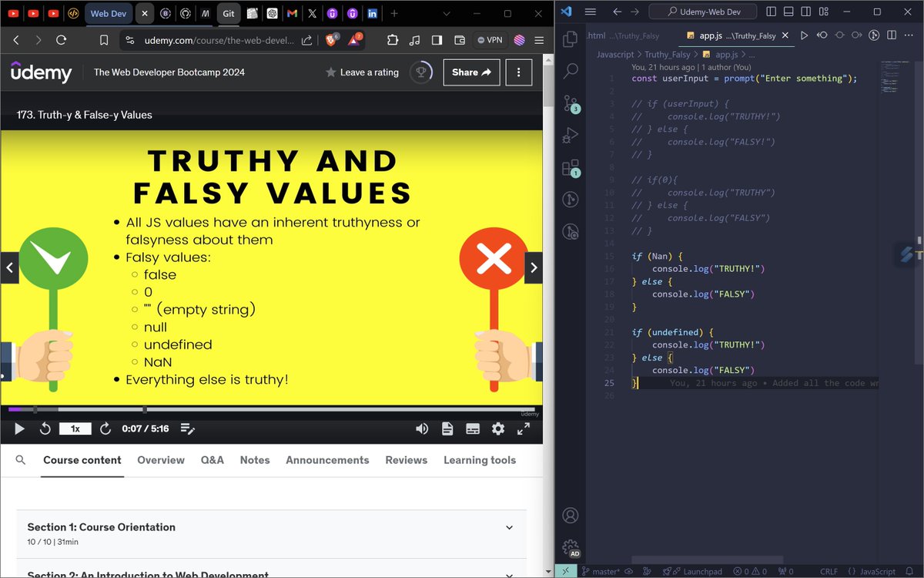Open Run and Debug view in VS Code
This screenshot has height=578, width=924.
click(x=571, y=136)
